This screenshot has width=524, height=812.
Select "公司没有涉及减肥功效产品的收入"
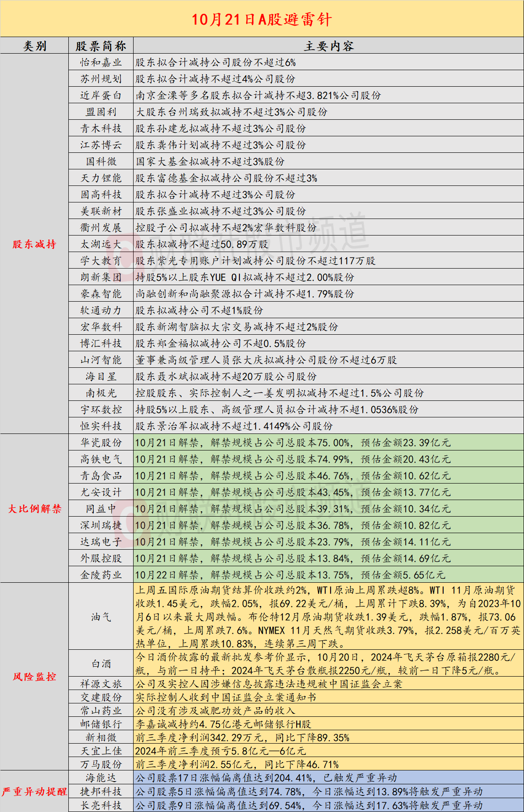pyautogui.click(x=215, y=711)
